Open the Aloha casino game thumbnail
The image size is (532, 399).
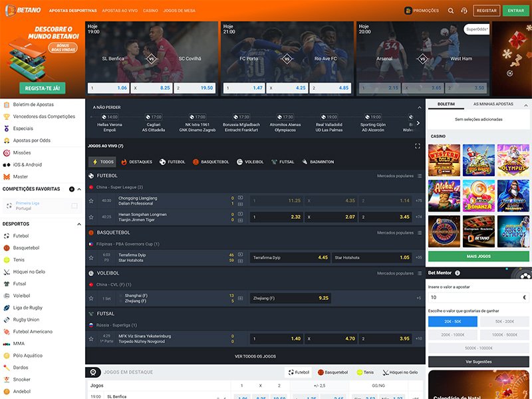tap(444, 196)
